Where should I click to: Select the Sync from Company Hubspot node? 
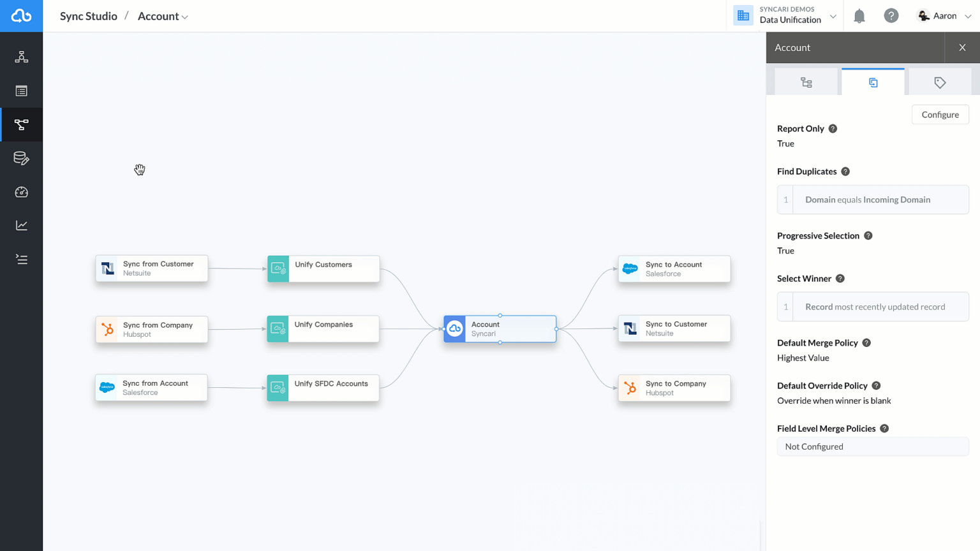click(152, 329)
